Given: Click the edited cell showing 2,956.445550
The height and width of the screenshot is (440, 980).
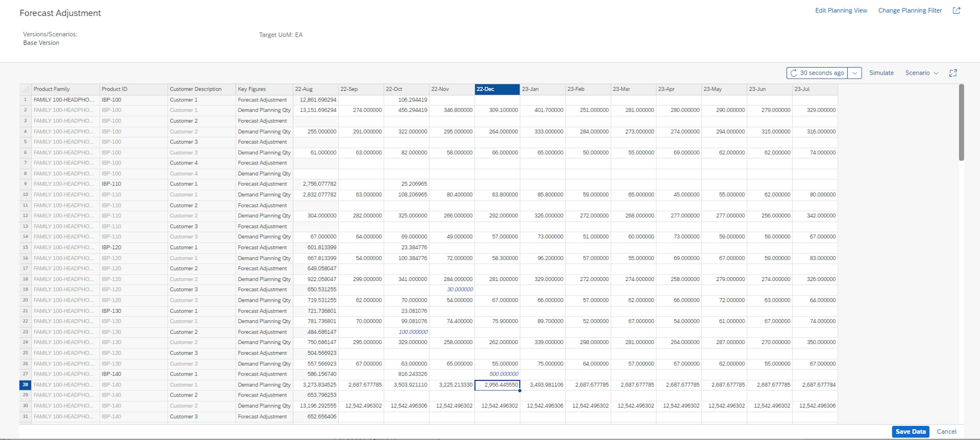Looking at the screenshot, I should coord(496,385).
